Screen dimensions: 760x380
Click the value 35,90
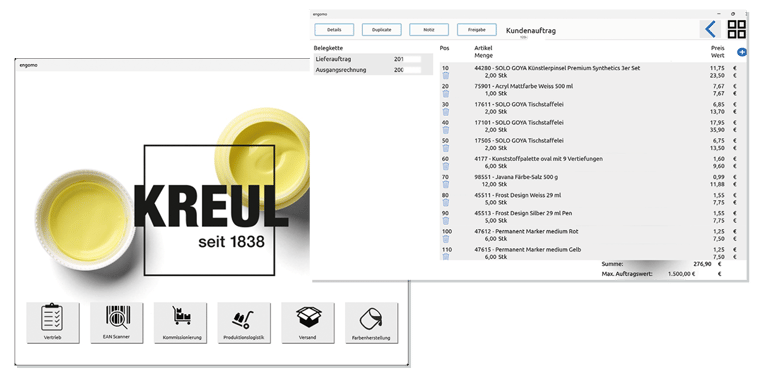(x=717, y=130)
